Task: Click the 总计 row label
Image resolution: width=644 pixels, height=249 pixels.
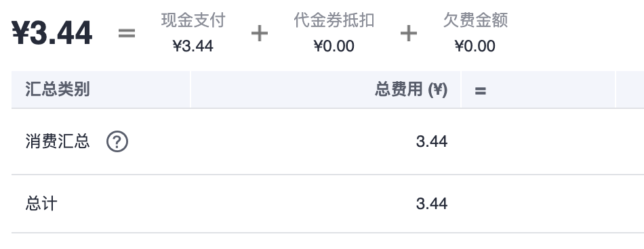Action: tap(41, 204)
